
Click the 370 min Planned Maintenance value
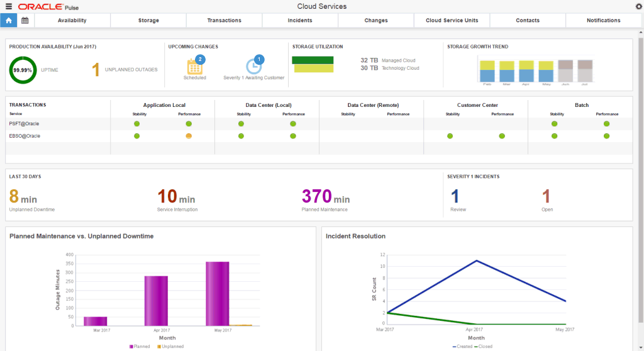tap(326, 197)
